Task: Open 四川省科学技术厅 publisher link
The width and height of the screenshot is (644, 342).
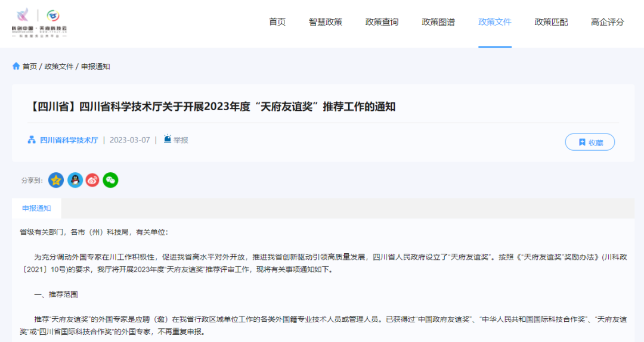Action: tap(69, 140)
